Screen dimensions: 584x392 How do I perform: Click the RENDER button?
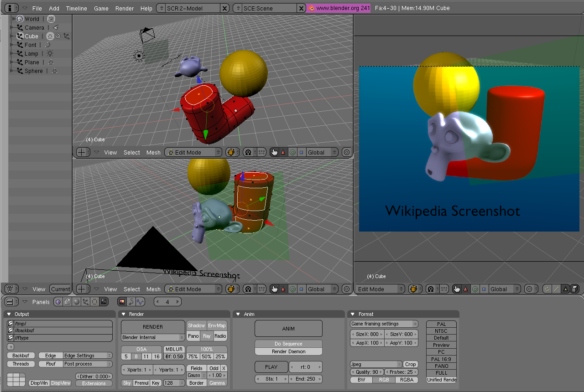[153, 326]
